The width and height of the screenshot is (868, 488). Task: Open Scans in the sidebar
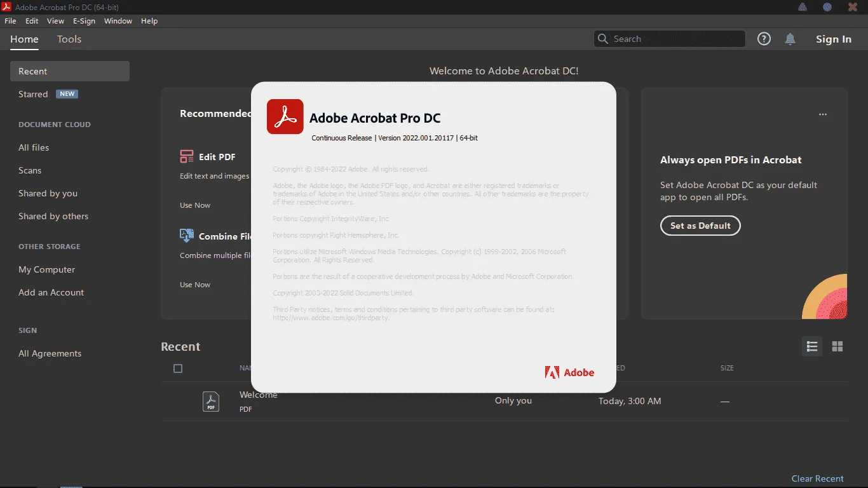coord(30,170)
